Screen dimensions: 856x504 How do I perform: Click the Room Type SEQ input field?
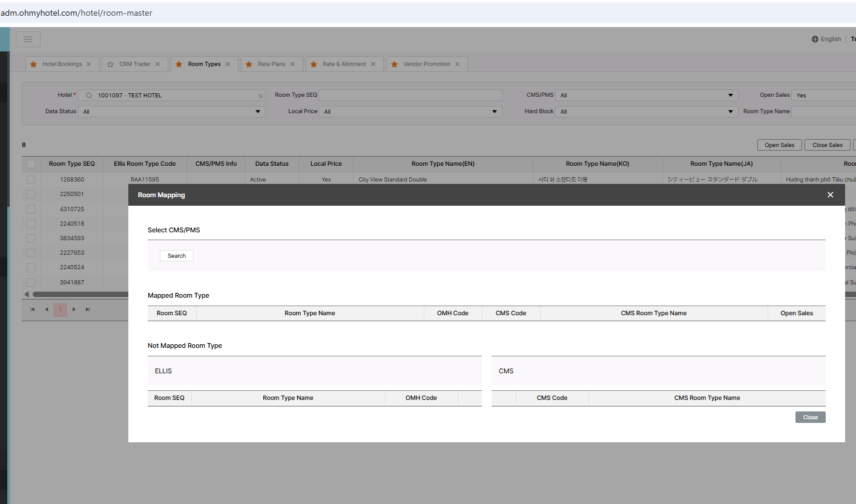click(x=410, y=95)
